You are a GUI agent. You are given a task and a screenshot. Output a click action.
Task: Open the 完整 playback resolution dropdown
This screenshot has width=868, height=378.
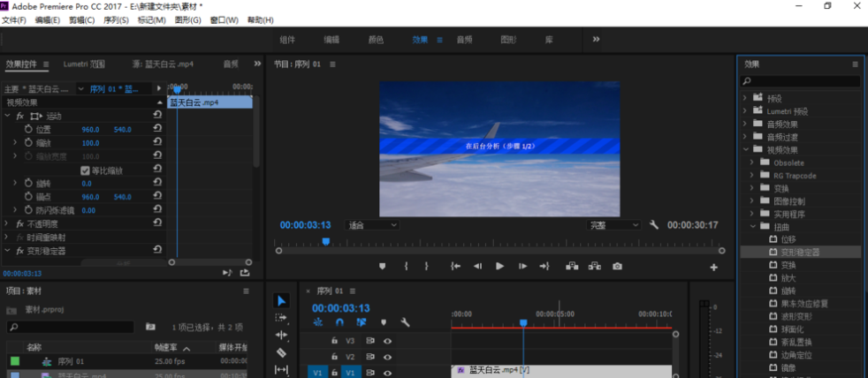tap(615, 225)
